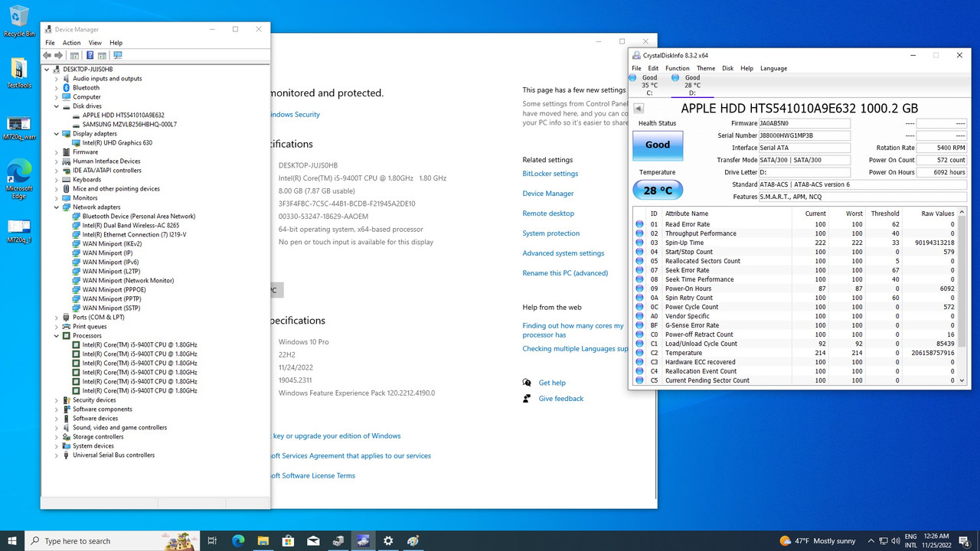Open the System protection link

pyautogui.click(x=550, y=233)
